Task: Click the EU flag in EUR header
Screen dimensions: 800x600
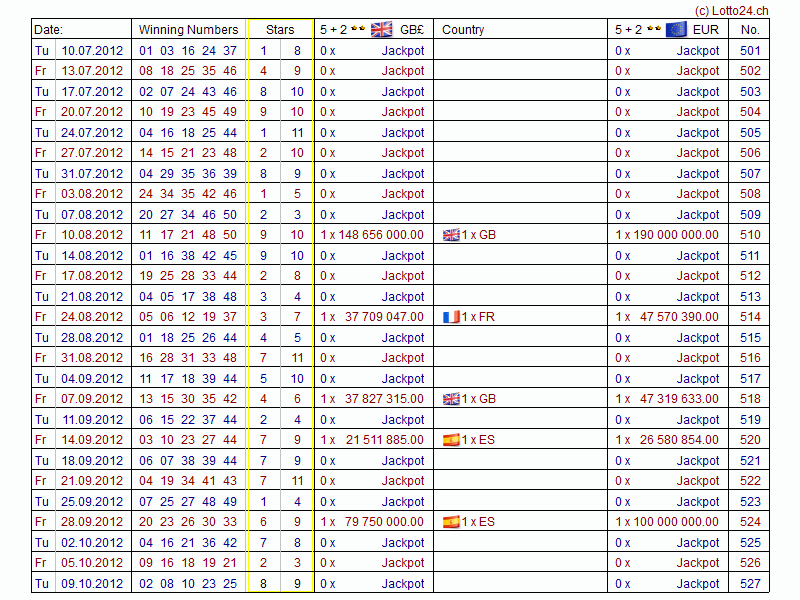Action: (676, 29)
